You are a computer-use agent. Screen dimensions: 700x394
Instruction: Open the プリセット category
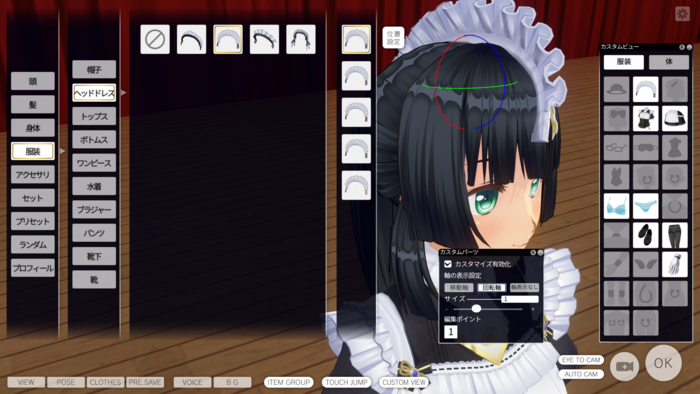pyautogui.click(x=33, y=221)
